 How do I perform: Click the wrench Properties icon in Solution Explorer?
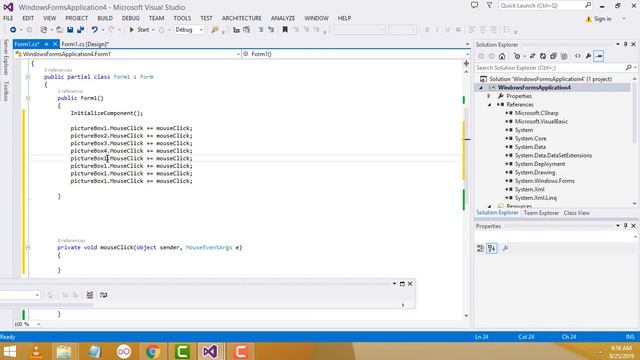coord(588,56)
